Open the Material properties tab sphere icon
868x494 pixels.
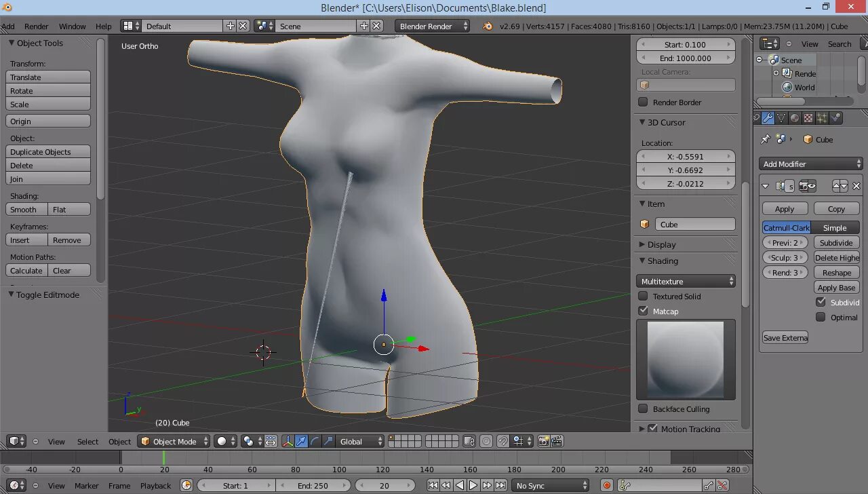(795, 118)
